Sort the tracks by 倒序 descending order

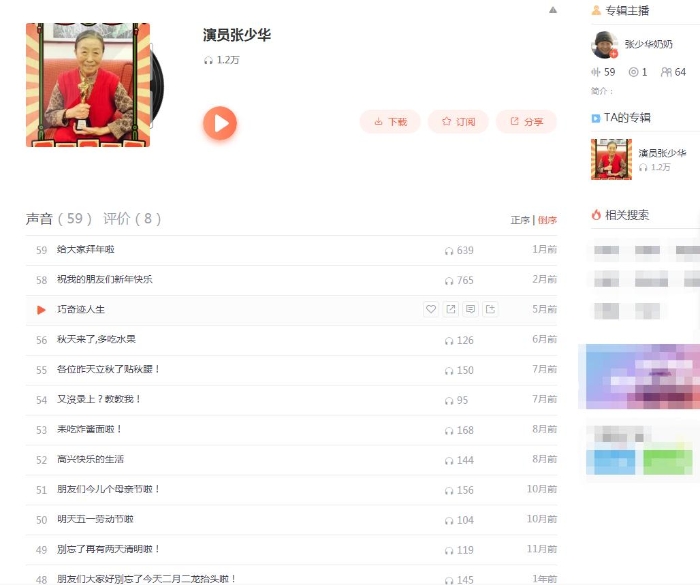[547, 220]
